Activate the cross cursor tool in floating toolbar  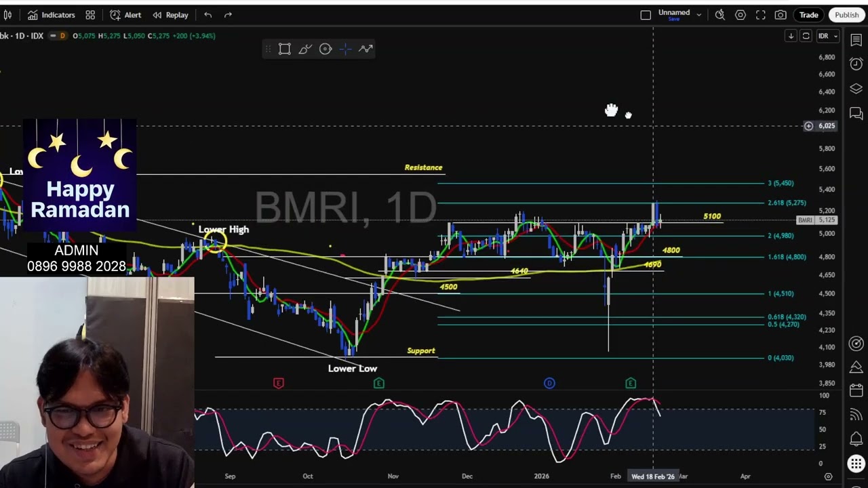(x=346, y=49)
